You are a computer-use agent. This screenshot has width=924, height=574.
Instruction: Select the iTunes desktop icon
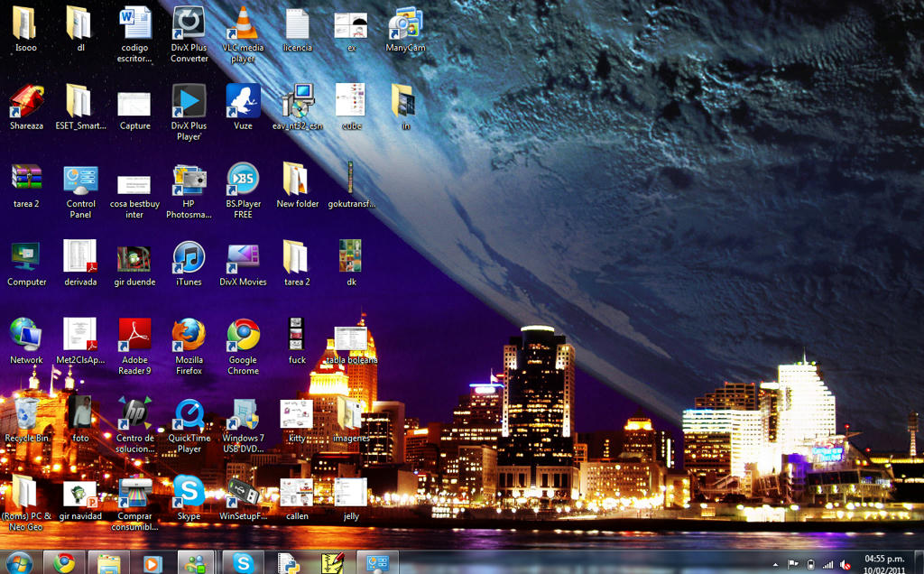tap(189, 257)
